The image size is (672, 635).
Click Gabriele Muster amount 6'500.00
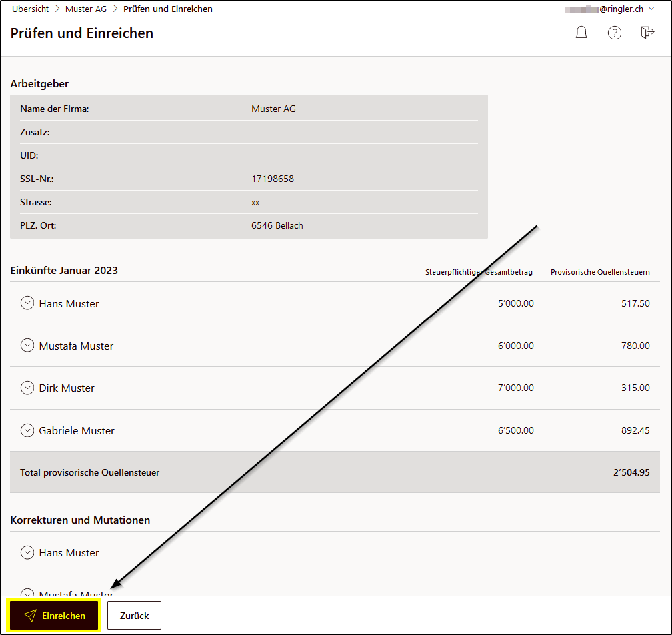point(515,430)
